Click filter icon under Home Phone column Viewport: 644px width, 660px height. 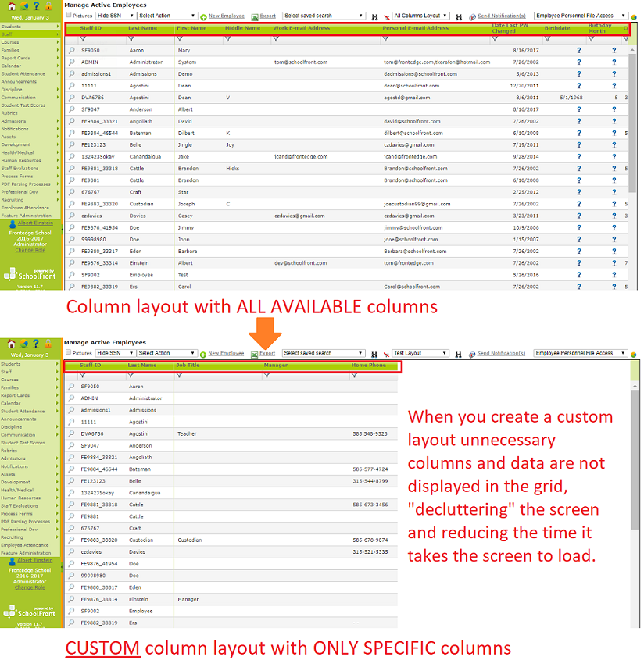(354, 376)
